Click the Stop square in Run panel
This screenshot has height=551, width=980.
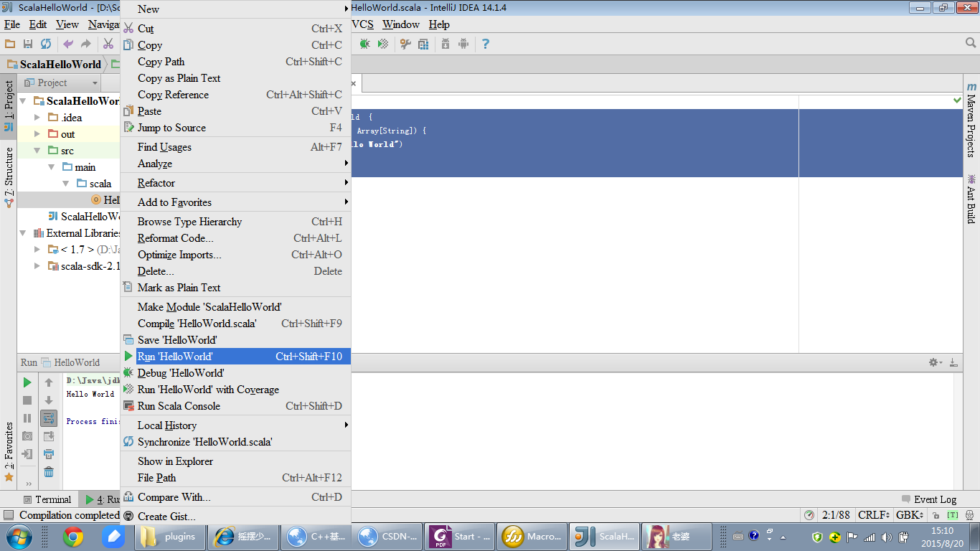point(27,400)
